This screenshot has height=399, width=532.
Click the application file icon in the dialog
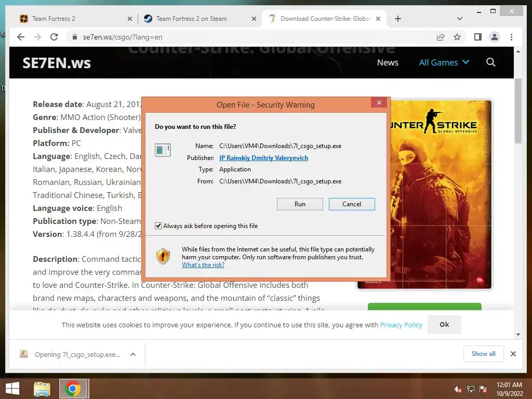point(163,150)
